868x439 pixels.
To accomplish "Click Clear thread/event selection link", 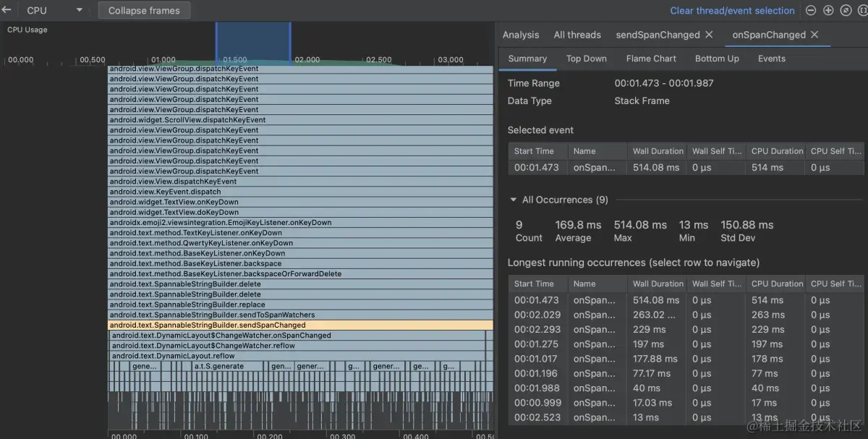I will (x=732, y=10).
